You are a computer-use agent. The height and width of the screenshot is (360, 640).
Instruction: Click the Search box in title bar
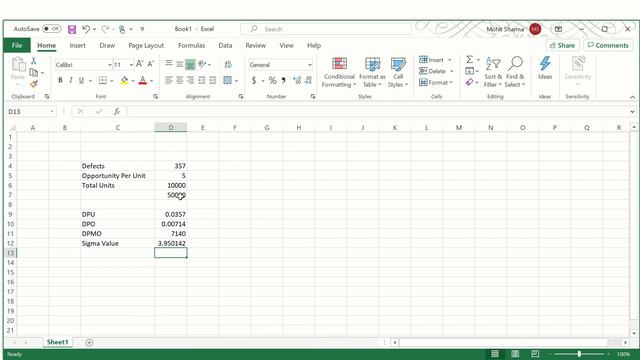point(326,29)
